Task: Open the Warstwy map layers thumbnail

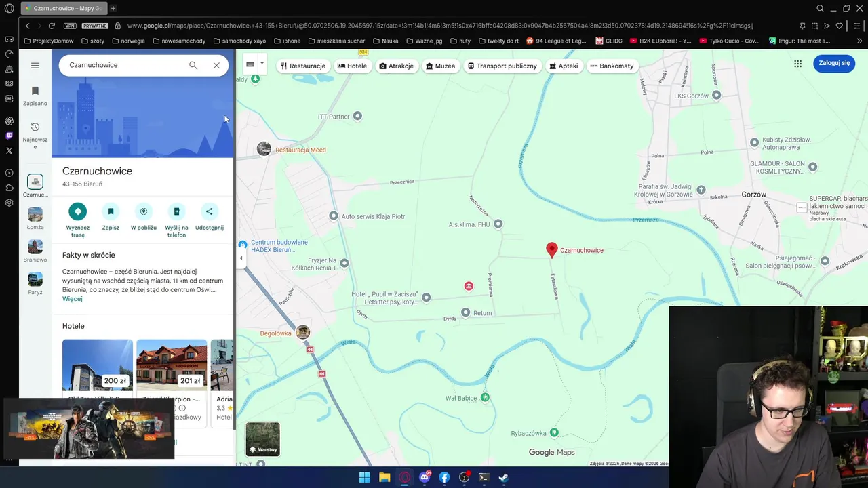Action: click(x=262, y=439)
